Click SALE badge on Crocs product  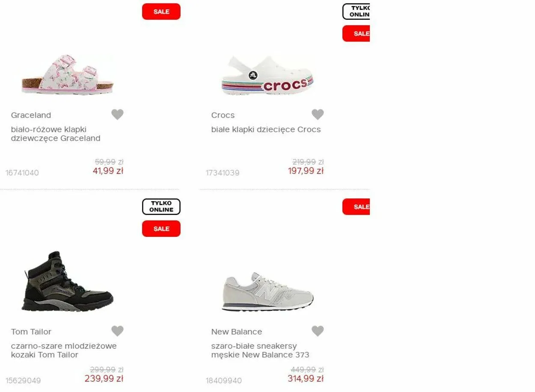(356, 33)
